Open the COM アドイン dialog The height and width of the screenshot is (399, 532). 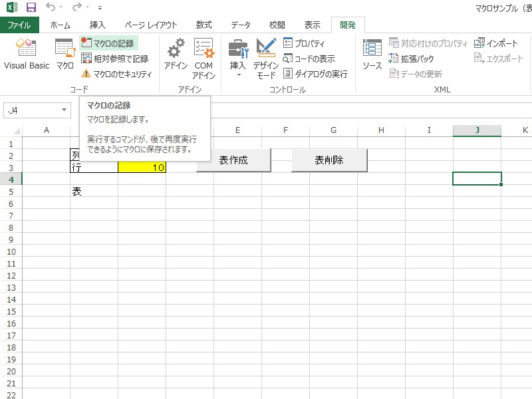[203, 58]
